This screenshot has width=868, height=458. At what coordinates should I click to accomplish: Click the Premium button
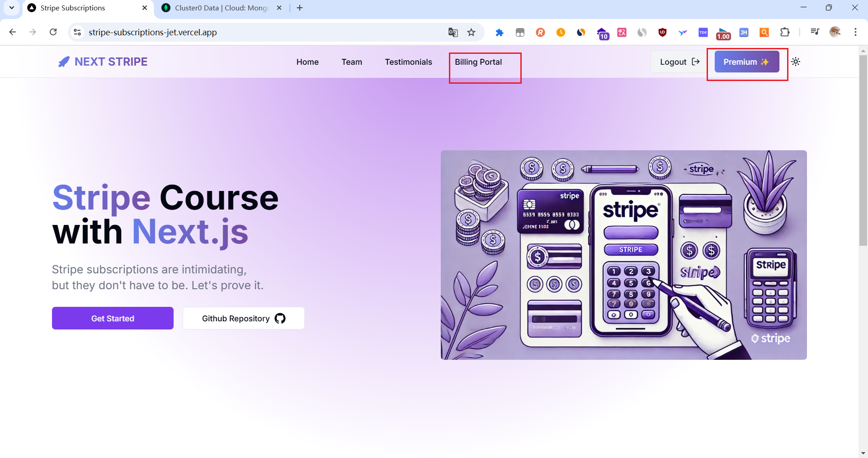tap(746, 62)
